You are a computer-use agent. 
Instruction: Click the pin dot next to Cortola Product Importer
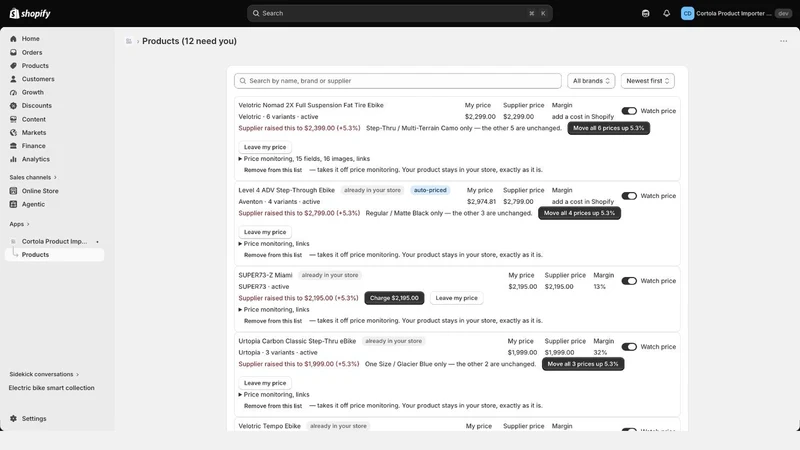click(97, 241)
